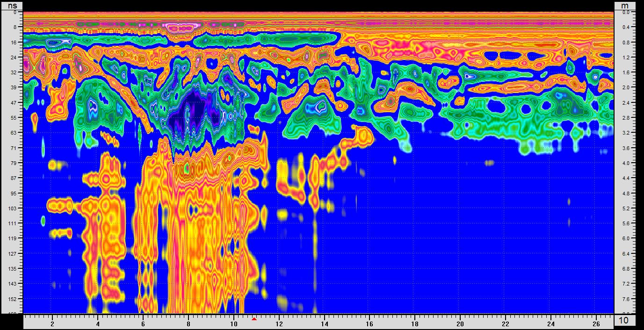Click the "m" depth unit label
644x330 pixels.
tap(624, 5)
